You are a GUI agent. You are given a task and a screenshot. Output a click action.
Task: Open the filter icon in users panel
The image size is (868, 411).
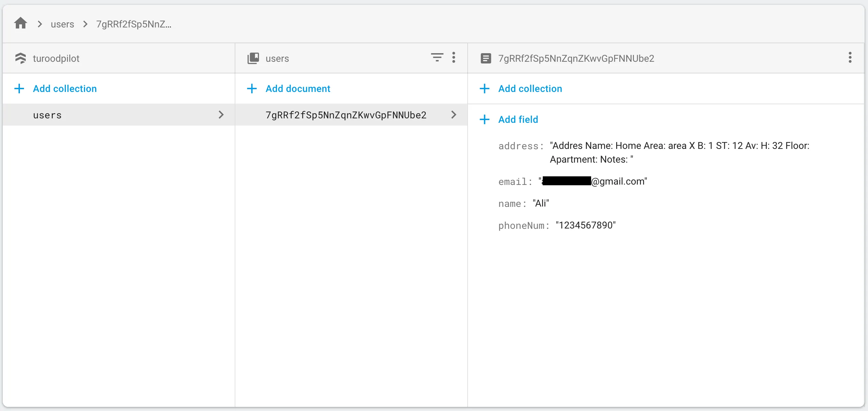437,57
